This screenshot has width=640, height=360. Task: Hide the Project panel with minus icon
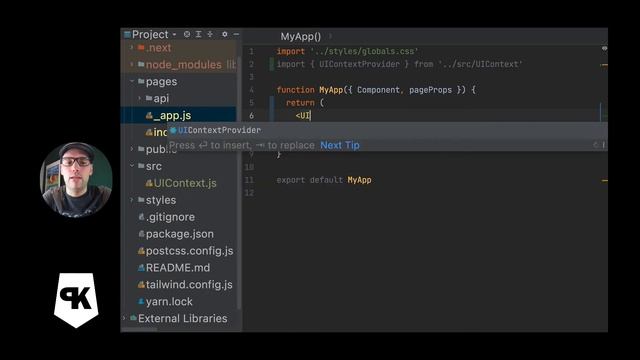click(x=236, y=34)
